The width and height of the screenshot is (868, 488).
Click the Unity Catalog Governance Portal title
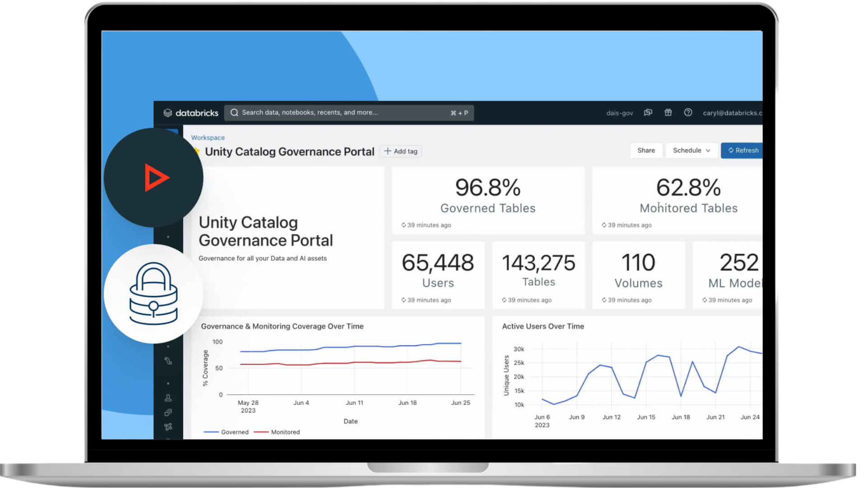tap(289, 152)
